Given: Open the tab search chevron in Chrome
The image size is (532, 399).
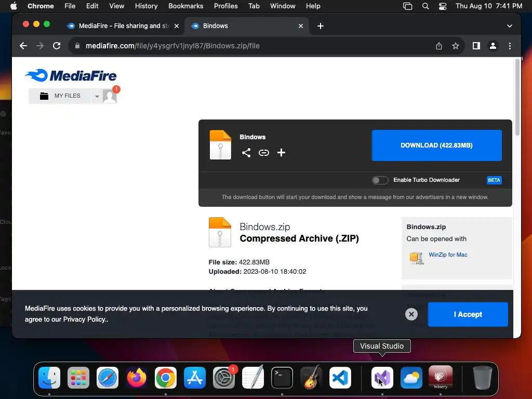Looking at the screenshot, I should point(509,26).
